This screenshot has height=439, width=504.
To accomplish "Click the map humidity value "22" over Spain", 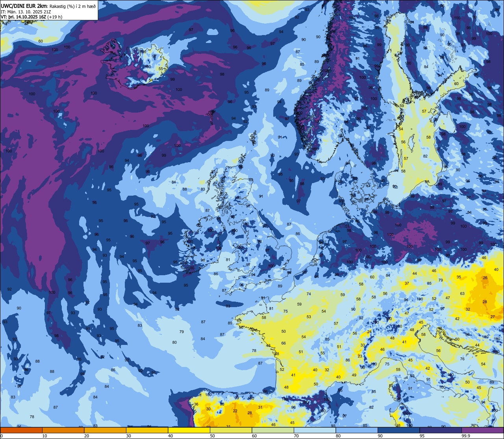I will [x=235, y=411].
